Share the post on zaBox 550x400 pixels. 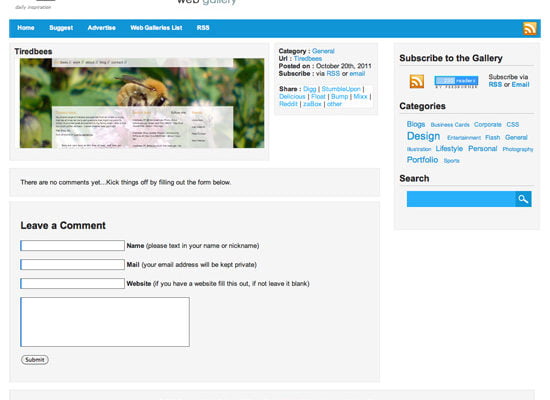pyautogui.click(x=312, y=104)
